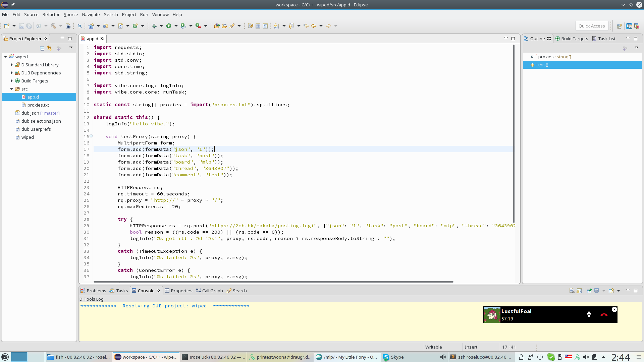Click the New source folder icon
Image resolution: width=644 pixels, height=362 pixels.
point(106,26)
